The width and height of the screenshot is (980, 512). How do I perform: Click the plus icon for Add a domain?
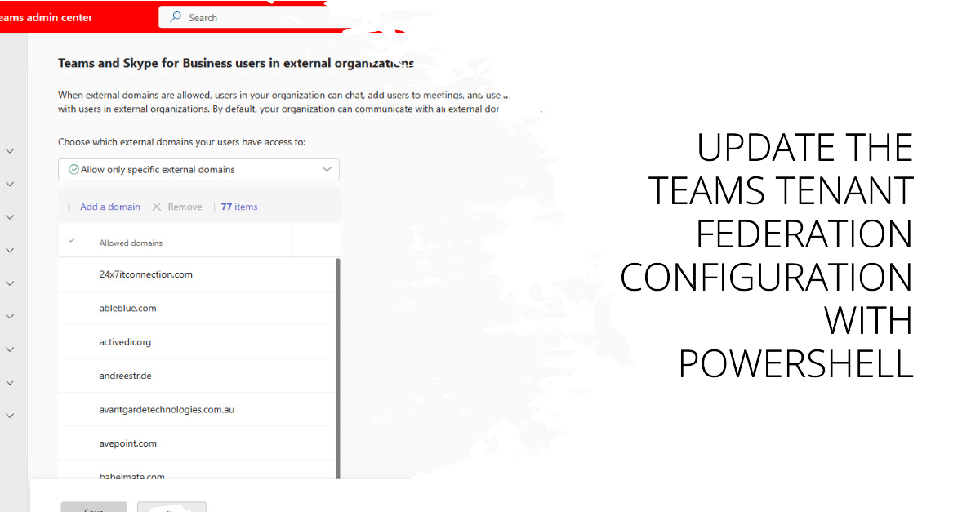point(69,207)
